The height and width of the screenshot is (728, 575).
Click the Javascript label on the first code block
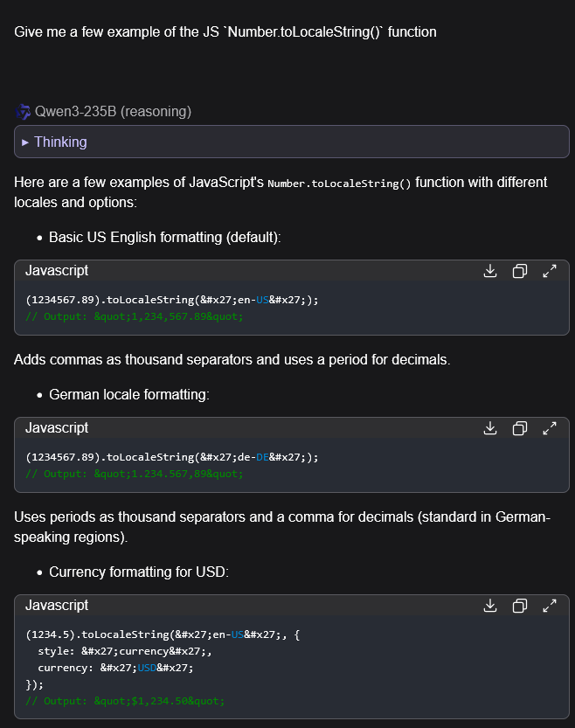point(57,271)
